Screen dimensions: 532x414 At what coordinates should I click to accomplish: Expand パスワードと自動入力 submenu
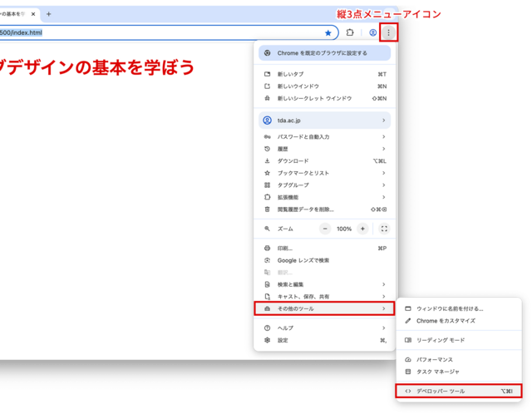click(x=325, y=137)
